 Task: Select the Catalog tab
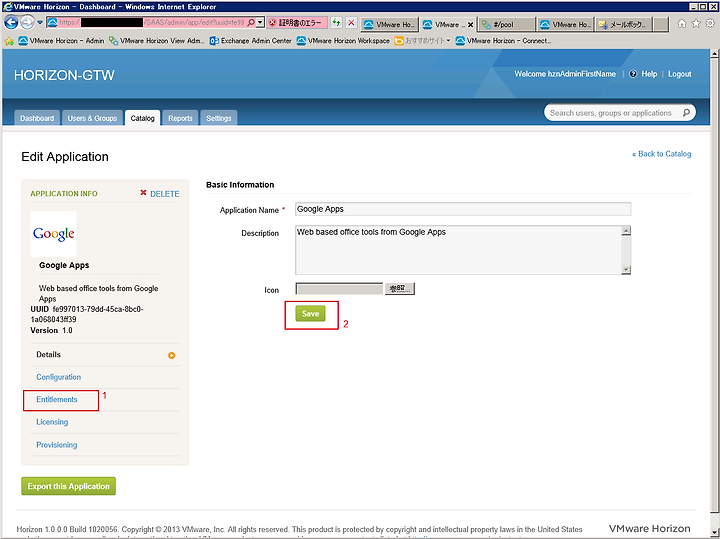[142, 118]
